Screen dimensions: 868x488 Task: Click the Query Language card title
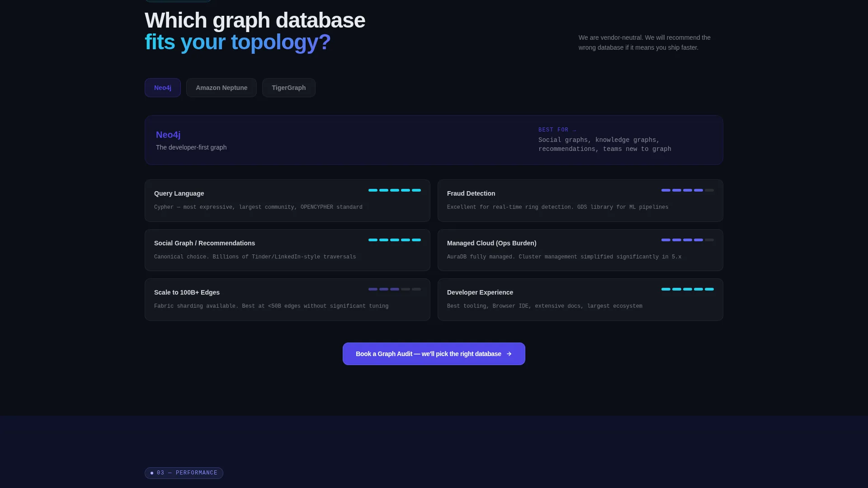pos(179,193)
